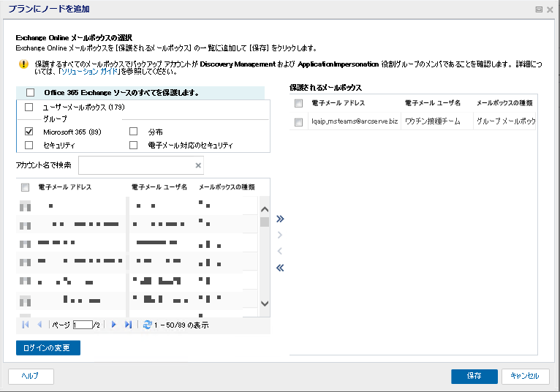Click the キャンセル button
The image size is (560, 392).
[x=526, y=377]
